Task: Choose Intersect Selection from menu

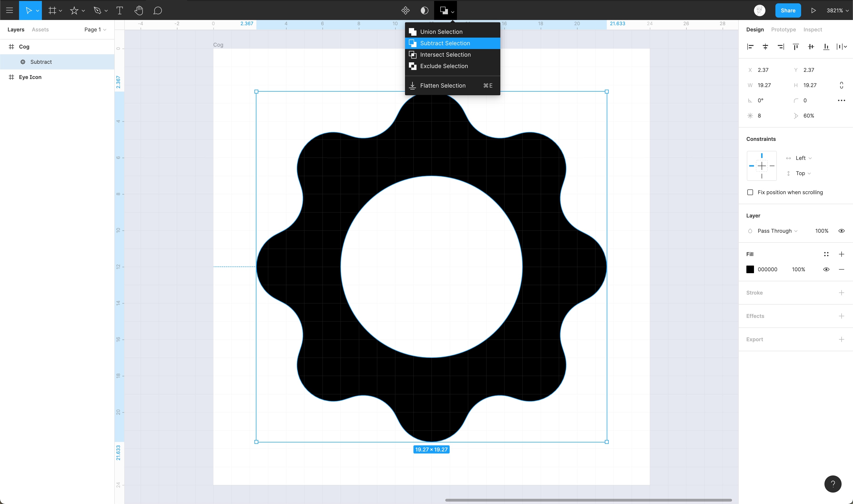Action: pyautogui.click(x=445, y=55)
